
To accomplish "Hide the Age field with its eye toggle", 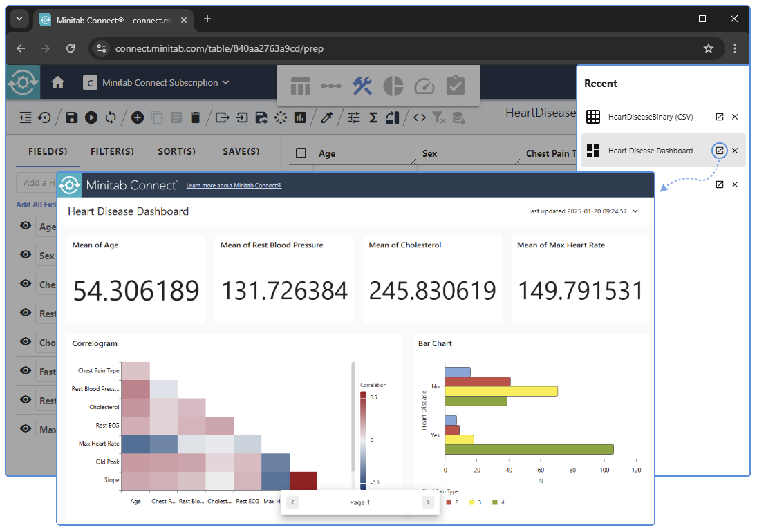I will click(25, 226).
